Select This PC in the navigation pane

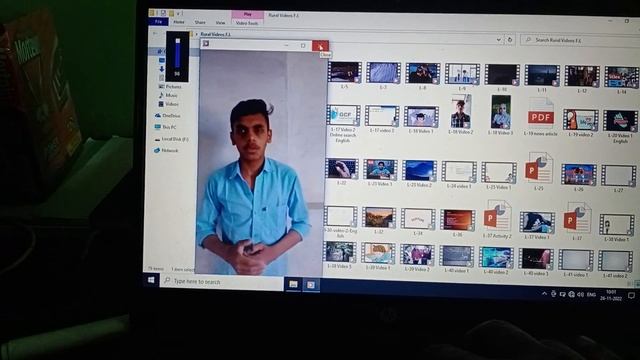[x=166, y=127]
